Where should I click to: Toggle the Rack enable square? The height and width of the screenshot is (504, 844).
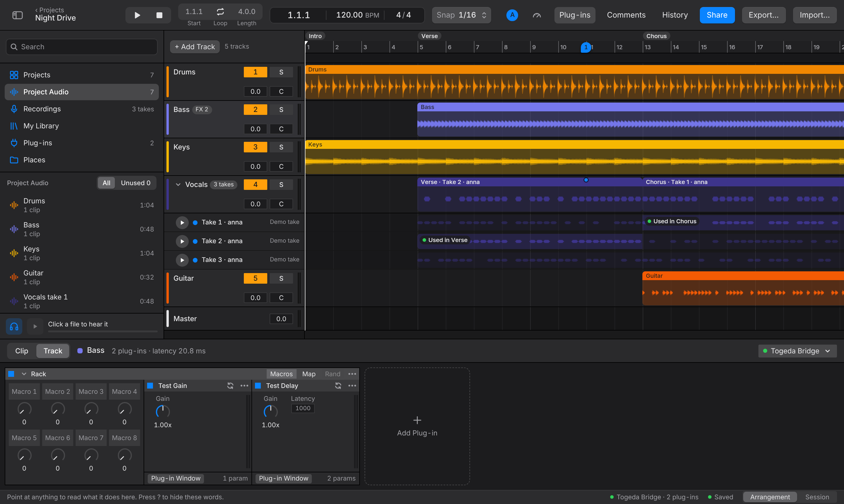coord(11,374)
